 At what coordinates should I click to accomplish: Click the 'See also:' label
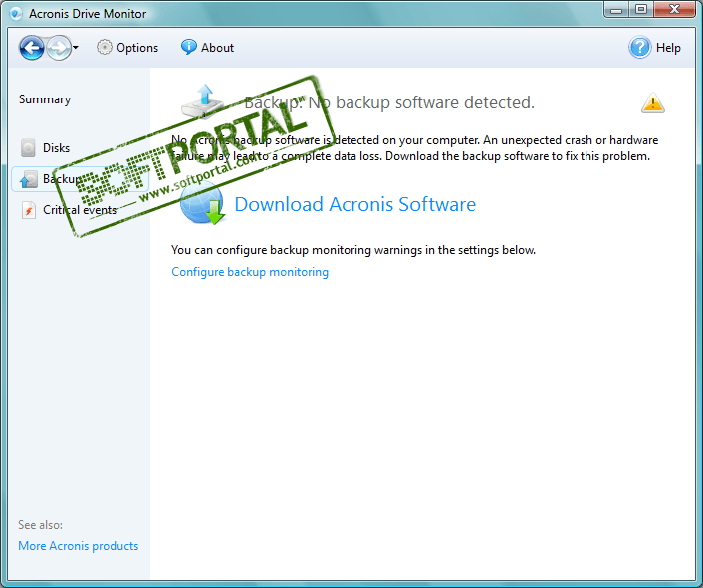coord(41,525)
